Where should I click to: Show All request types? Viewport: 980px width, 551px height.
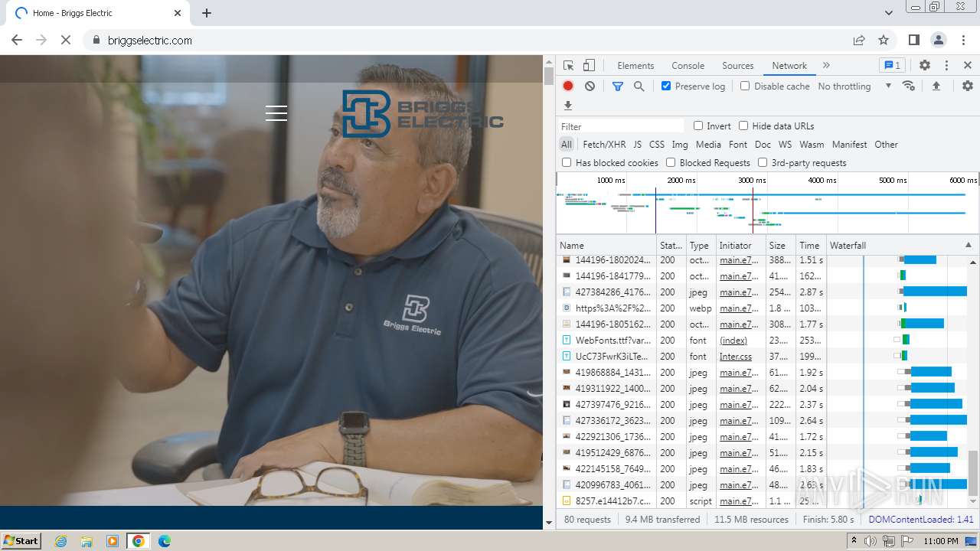[x=567, y=145]
